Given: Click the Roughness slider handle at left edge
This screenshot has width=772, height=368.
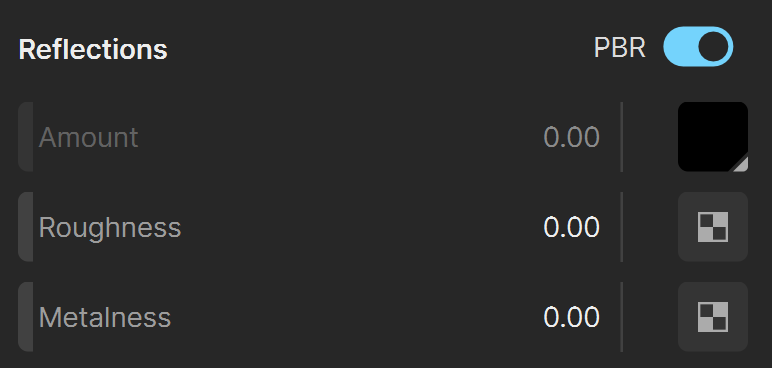Looking at the screenshot, I should pos(26,227).
